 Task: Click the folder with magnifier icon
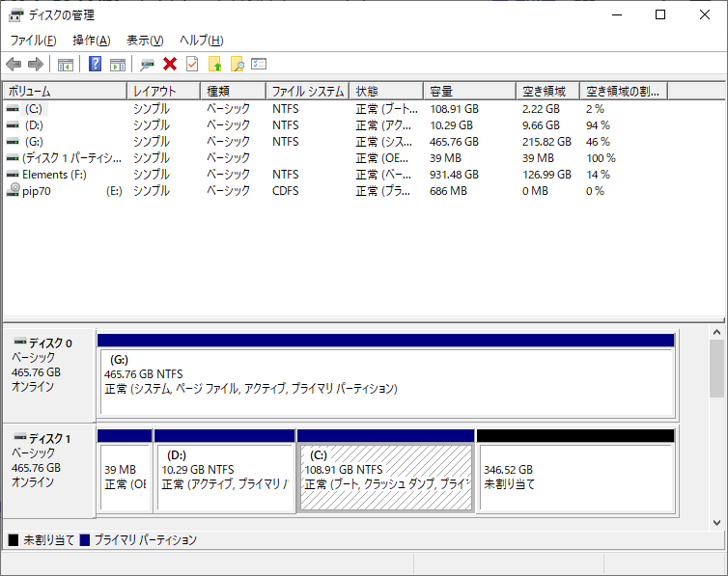click(x=237, y=65)
